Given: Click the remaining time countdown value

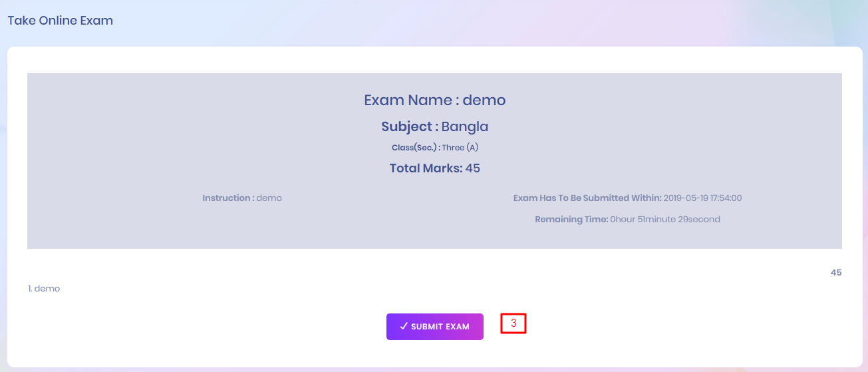Looking at the screenshot, I should pos(665,220).
